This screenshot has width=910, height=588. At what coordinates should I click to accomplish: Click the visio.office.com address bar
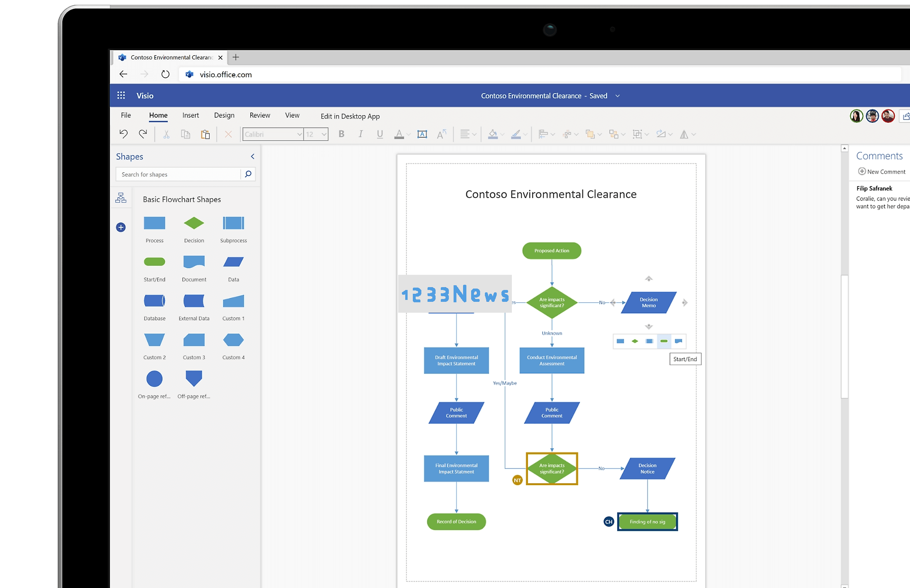click(540, 74)
